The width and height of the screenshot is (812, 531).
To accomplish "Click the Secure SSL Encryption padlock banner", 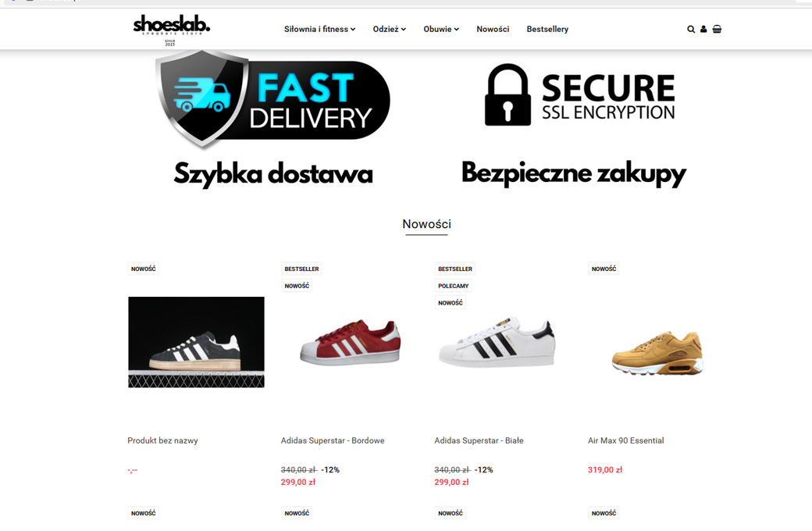I will pos(579,95).
